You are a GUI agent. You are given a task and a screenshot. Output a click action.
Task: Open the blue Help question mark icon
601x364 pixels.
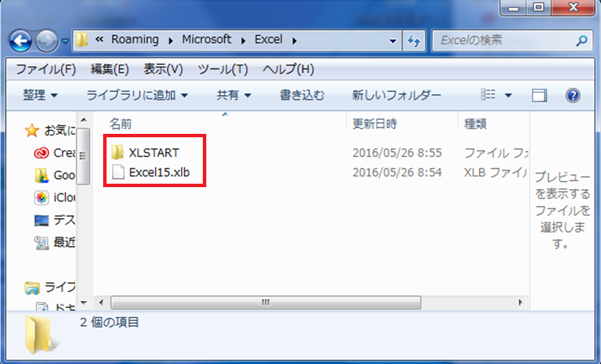[572, 95]
